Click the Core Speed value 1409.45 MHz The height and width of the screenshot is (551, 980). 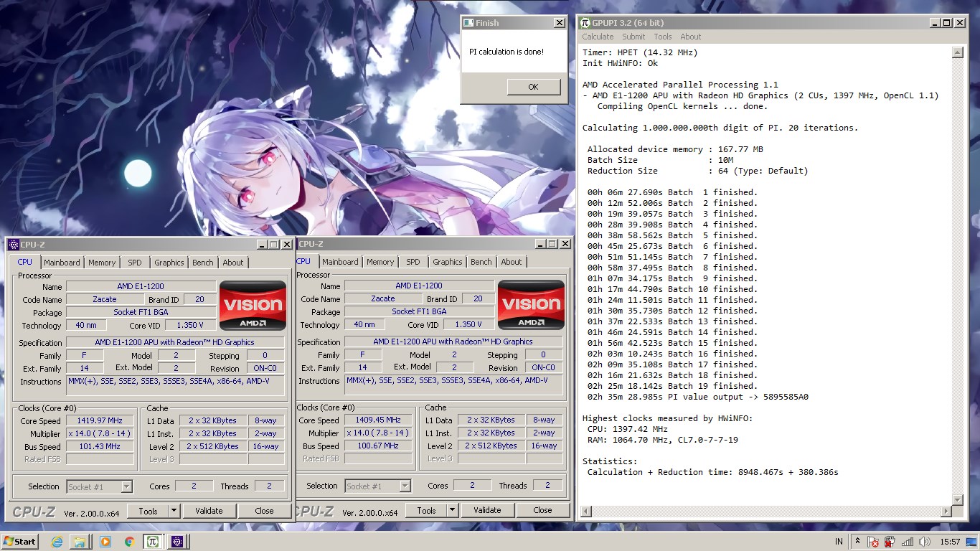pyautogui.click(x=379, y=420)
